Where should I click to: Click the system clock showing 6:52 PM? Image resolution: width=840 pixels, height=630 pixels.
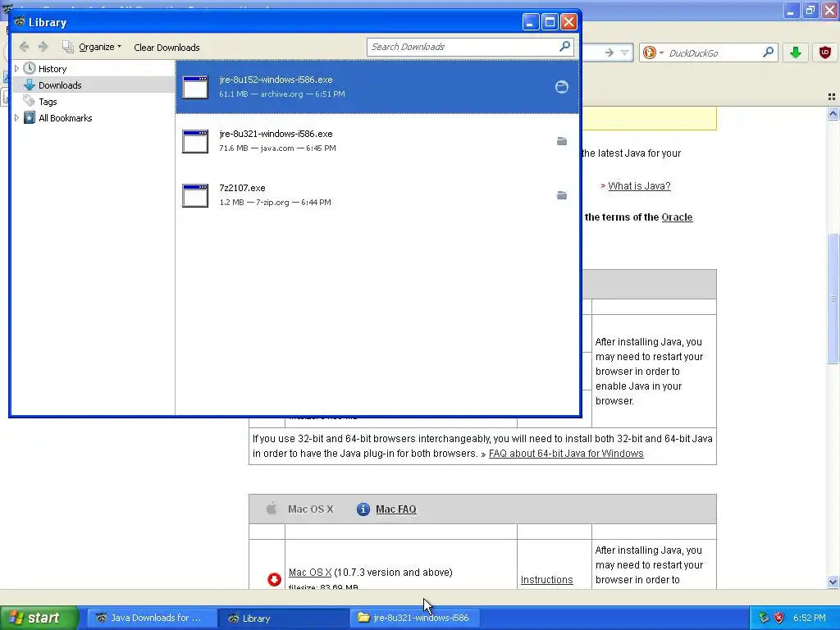pos(810,618)
